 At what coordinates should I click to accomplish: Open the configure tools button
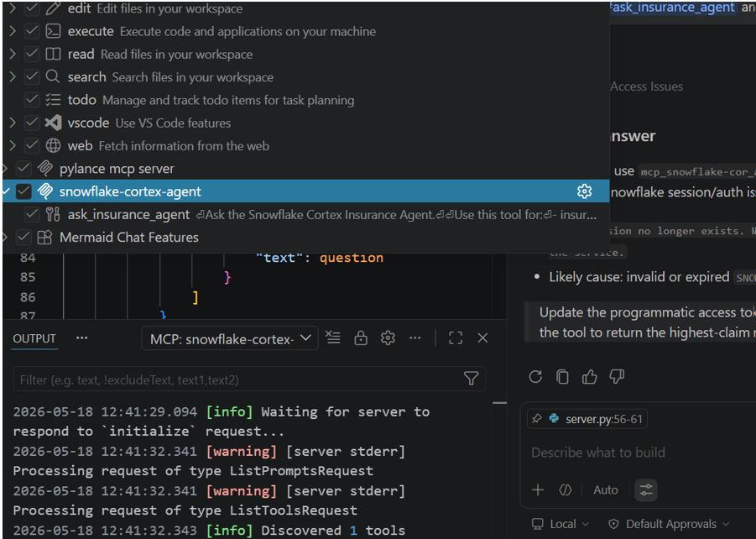pos(646,489)
